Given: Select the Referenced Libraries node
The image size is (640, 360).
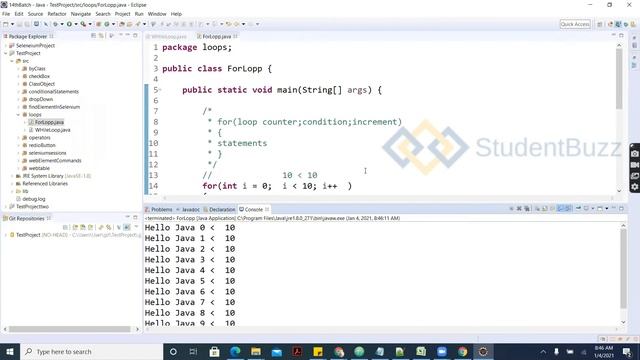Looking at the screenshot, I should coord(45,184).
